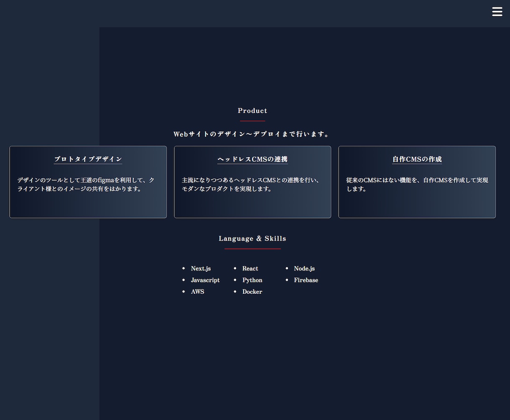Click 'Python' in the skills list
The width and height of the screenshot is (510, 420).
pyautogui.click(x=252, y=280)
